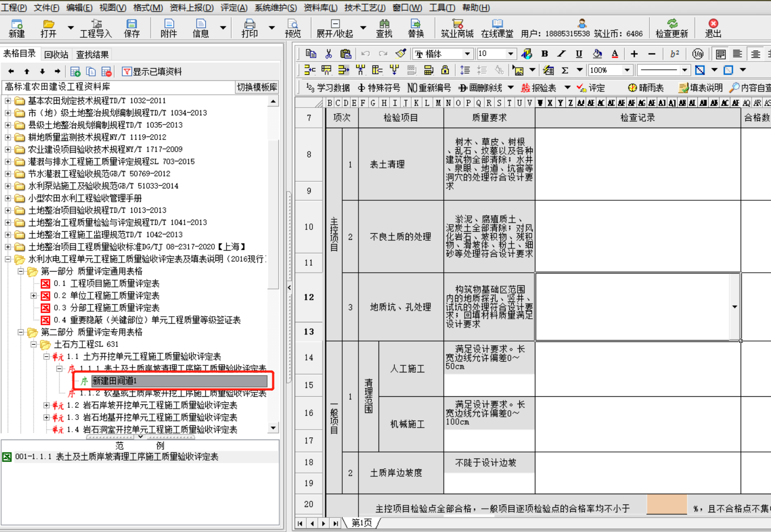Open the 100% zoom dropdown
The image size is (771, 532).
628,70
